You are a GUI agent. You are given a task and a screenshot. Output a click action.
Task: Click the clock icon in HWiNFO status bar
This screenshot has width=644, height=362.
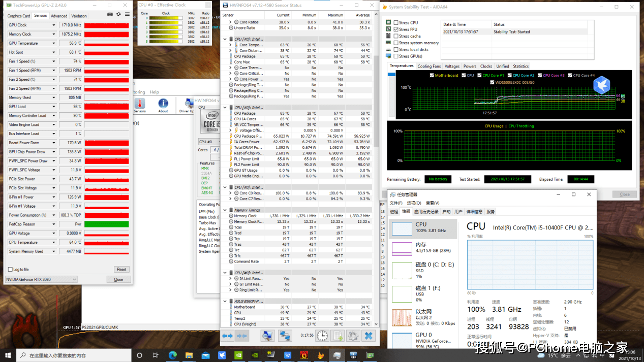coord(321,335)
